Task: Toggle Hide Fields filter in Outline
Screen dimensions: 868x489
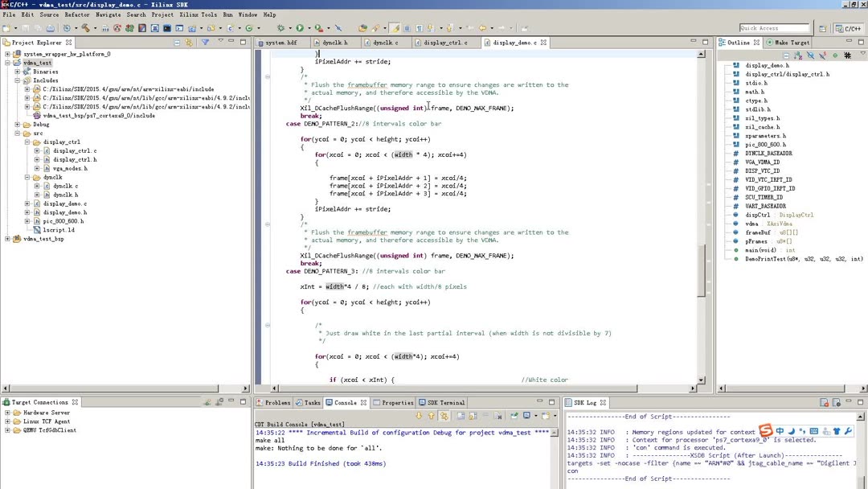Action: click(810, 55)
